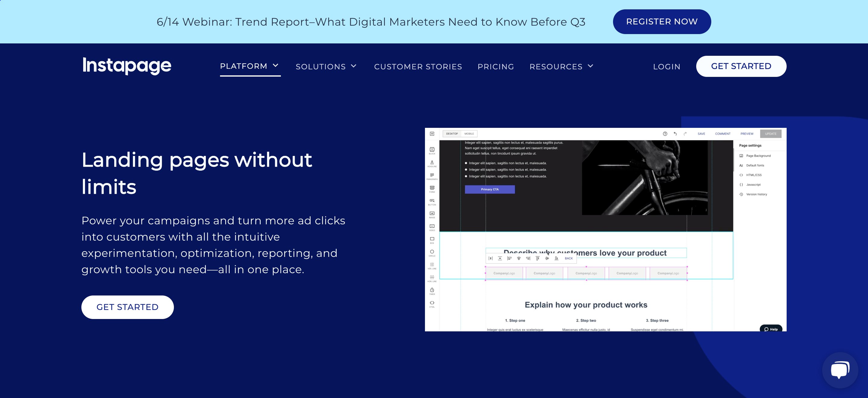The height and width of the screenshot is (398, 868).
Task: Click the undo arrow in editor toolbar
Action: pyautogui.click(x=675, y=134)
